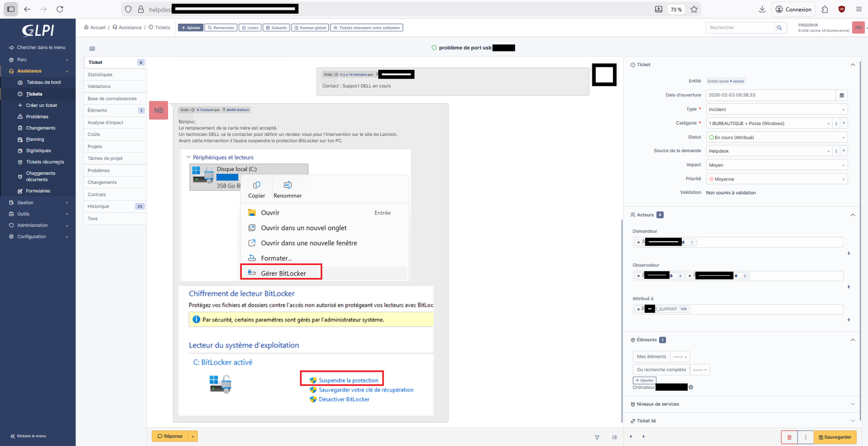The height and width of the screenshot is (446, 868).
Task: Click the Sauvegarder button
Action: pyautogui.click(x=834, y=437)
